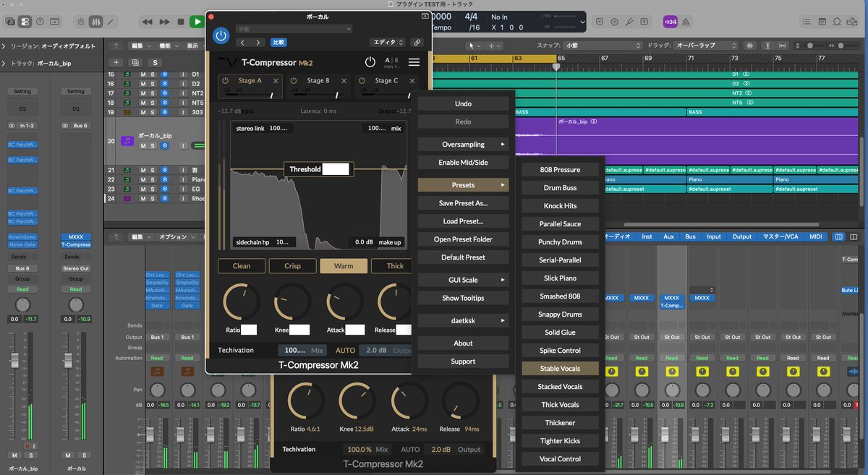Open the plugin preset dropdown at top
Image resolution: width=868 pixels, height=475 pixels.
coord(294,29)
